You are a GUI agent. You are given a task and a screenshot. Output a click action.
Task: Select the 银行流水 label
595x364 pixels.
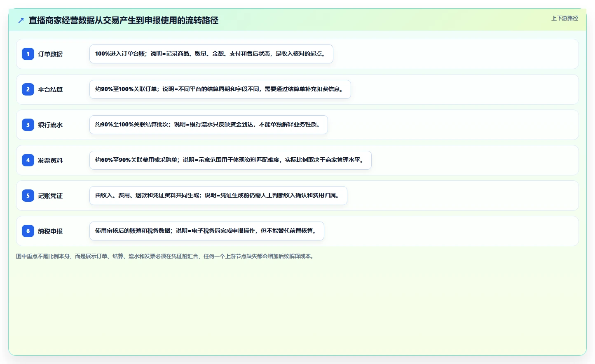pyautogui.click(x=50, y=125)
